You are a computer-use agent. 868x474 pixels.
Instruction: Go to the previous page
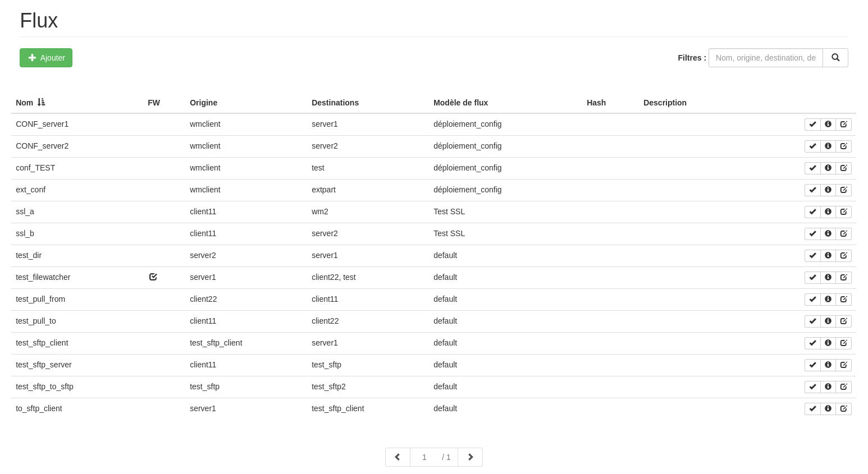(x=398, y=457)
